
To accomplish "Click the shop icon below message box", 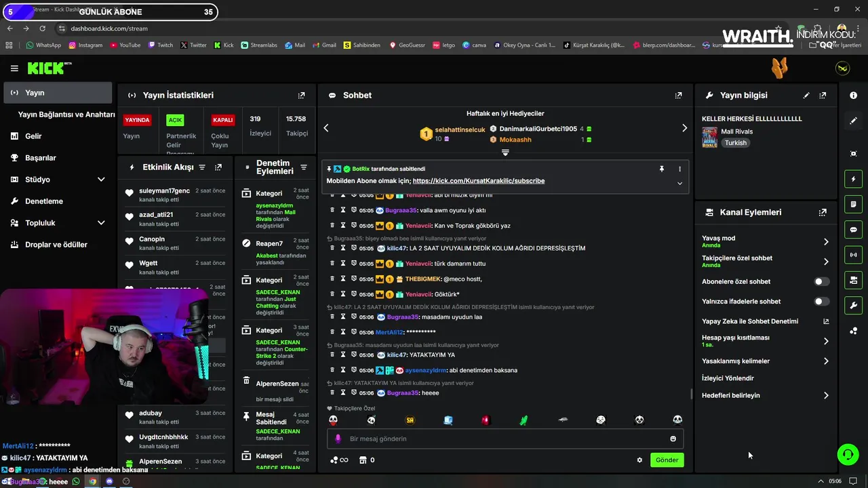I will (363, 460).
